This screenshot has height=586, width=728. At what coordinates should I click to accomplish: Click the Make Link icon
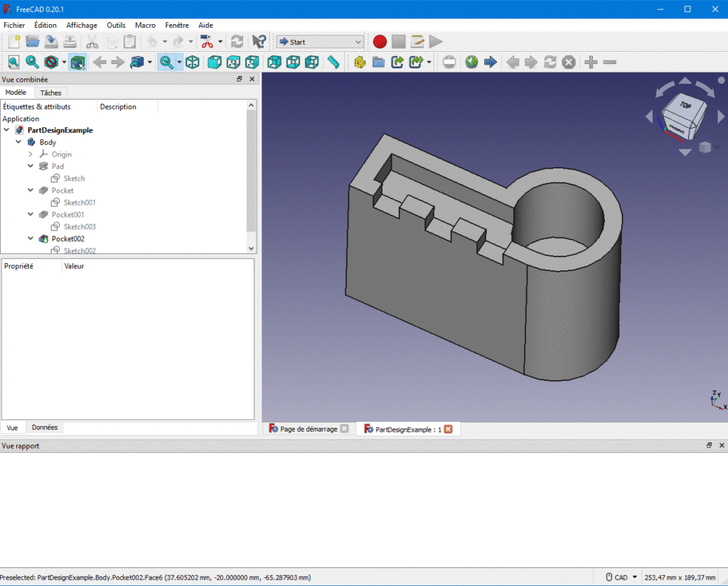pyautogui.click(x=397, y=62)
